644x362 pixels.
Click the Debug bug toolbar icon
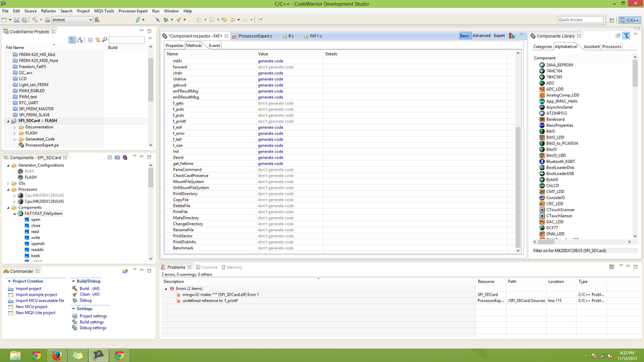point(166,20)
